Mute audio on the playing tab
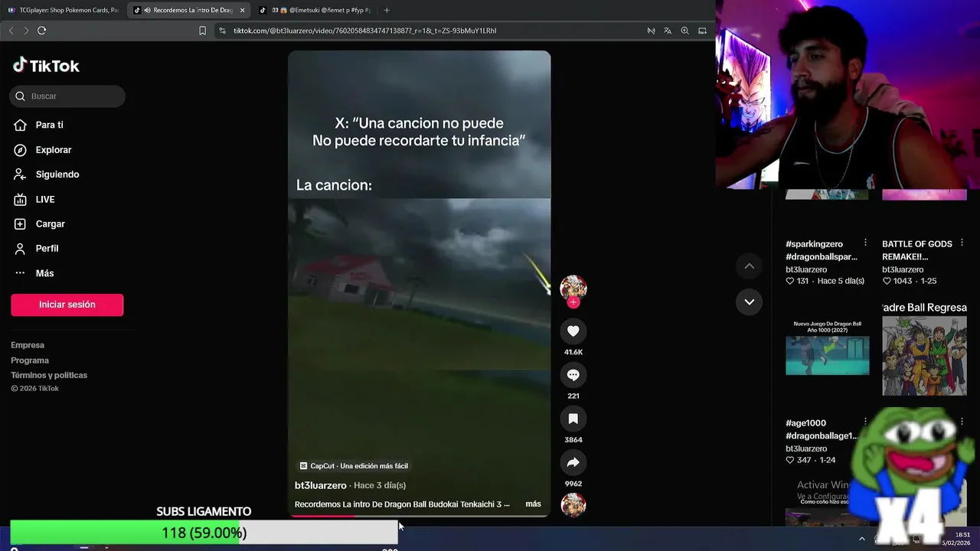This screenshot has width=980, height=551. 147,10
